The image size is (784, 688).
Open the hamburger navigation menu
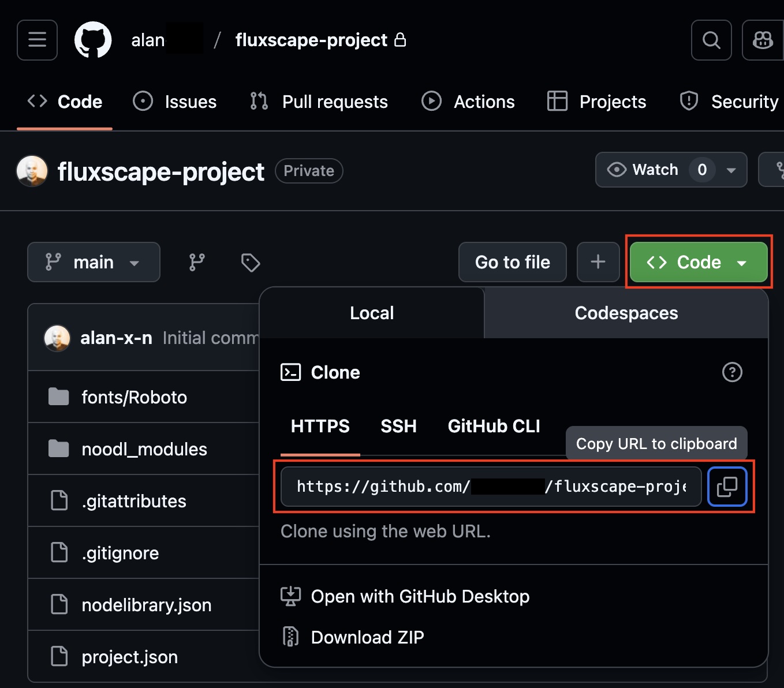tap(37, 40)
